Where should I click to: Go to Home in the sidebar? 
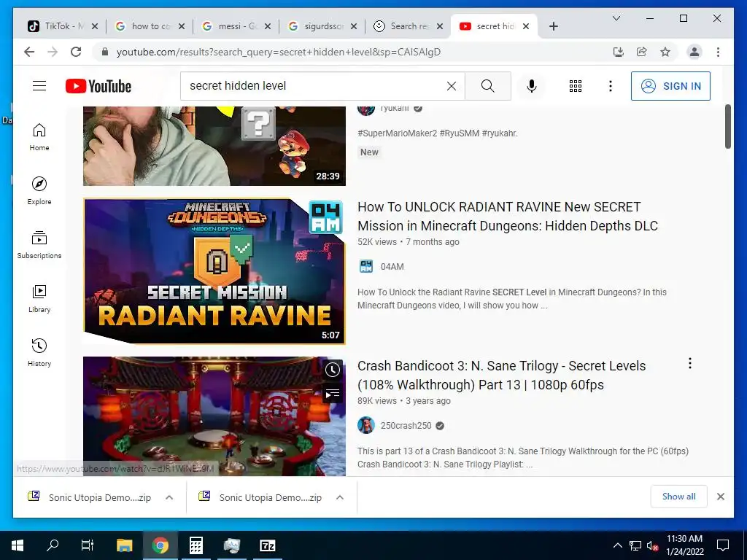(39, 136)
